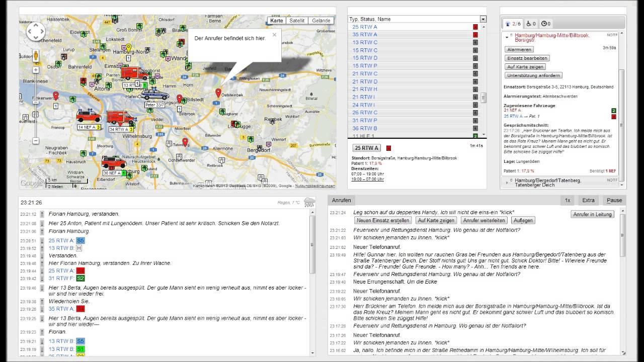Click red S4 status badge of 35 RTW A
The height and width of the screenshot is (362, 644).
[80, 309]
